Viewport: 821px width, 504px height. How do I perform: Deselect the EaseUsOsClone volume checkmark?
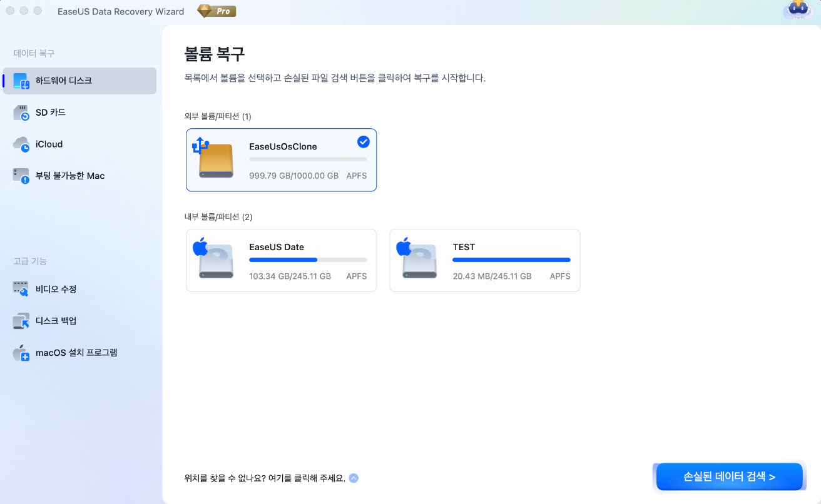click(364, 141)
